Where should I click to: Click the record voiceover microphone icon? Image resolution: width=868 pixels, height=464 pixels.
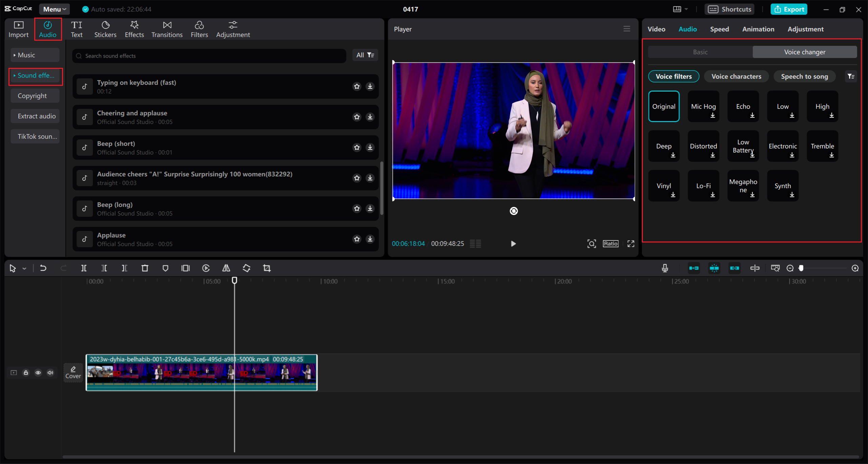[x=665, y=268]
